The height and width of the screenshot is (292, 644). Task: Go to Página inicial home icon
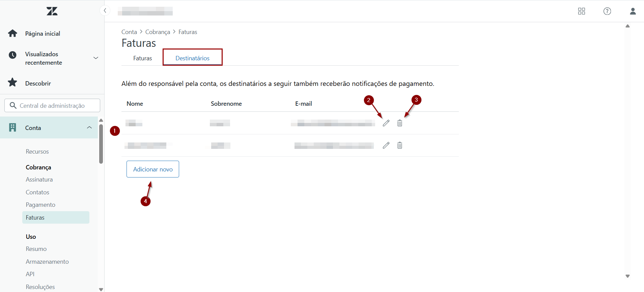coord(13,33)
